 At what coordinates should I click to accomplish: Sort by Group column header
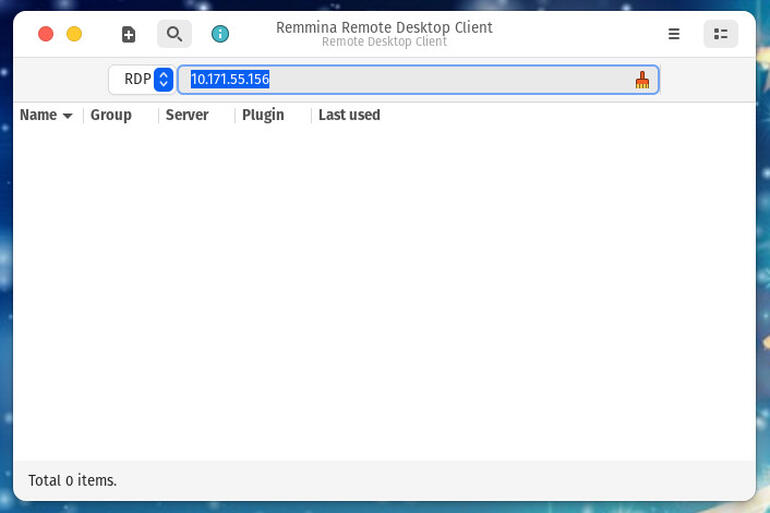(121, 115)
